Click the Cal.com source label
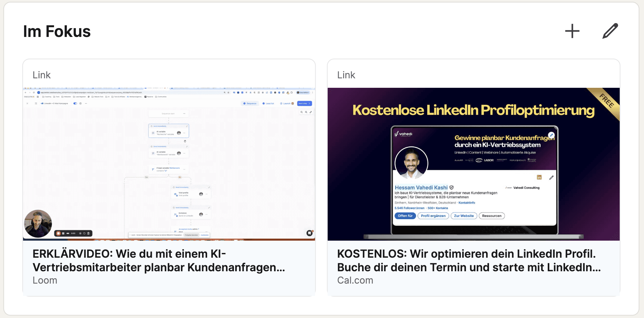Screen dimensions: 644x318 point(355,280)
